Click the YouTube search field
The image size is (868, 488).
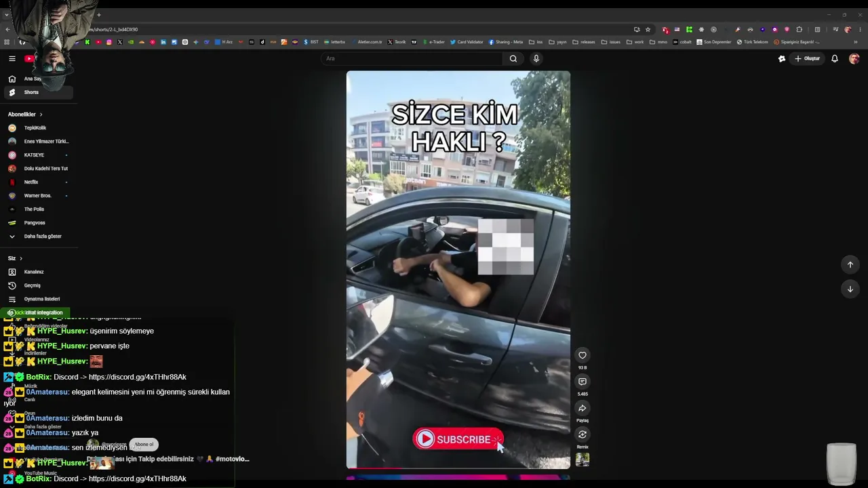tap(413, 59)
